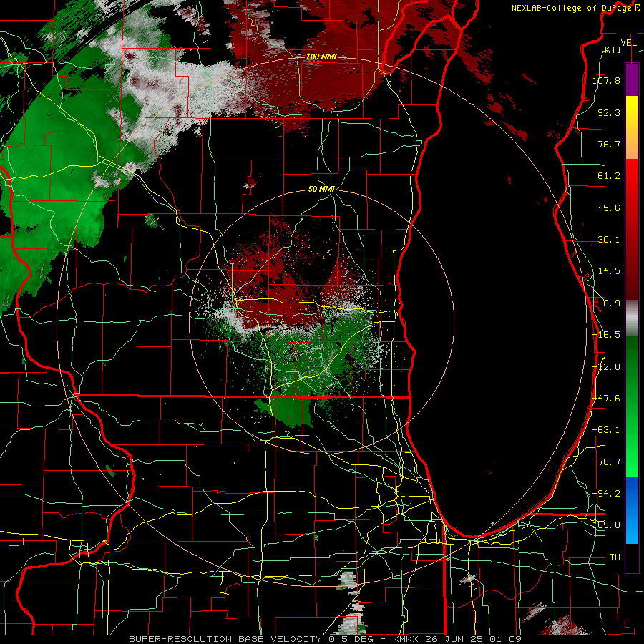Image resolution: width=644 pixels, height=644 pixels.
Task: Pick the purple segment of the velocity colorbar
Action: coord(632,79)
